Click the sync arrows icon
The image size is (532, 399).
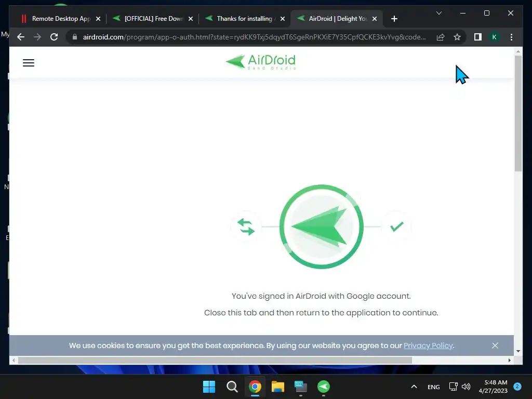point(246,227)
